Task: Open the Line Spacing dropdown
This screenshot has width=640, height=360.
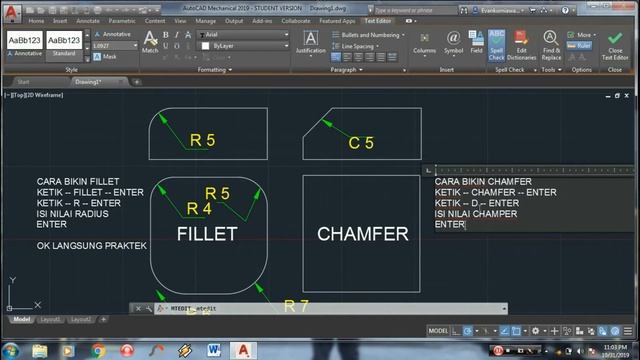Action: click(356, 46)
